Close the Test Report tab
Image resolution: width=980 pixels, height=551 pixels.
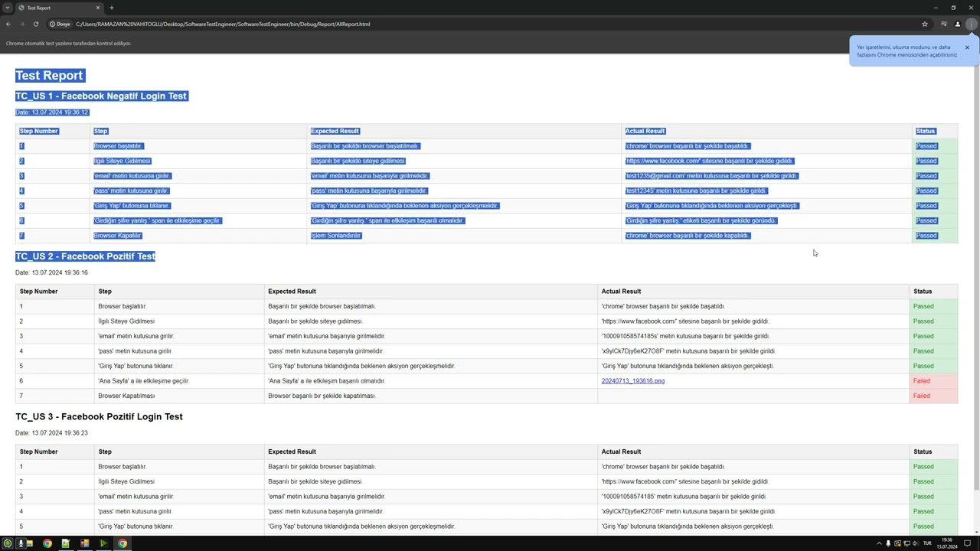[x=98, y=8]
